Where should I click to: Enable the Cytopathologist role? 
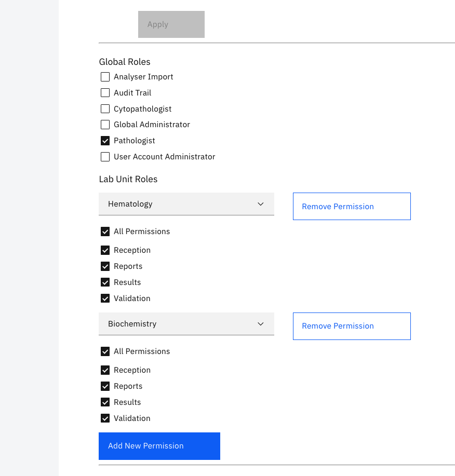click(105, 108)
